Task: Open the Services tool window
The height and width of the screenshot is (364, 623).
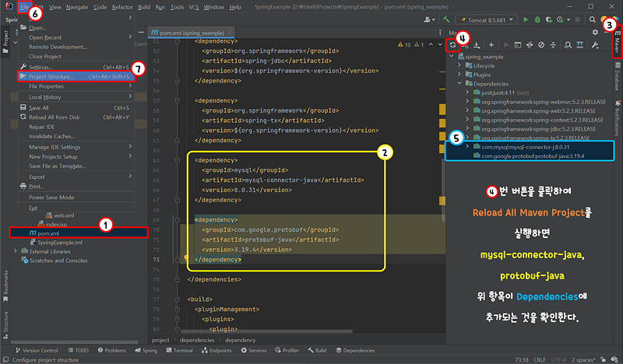Action: pos(254,350)
